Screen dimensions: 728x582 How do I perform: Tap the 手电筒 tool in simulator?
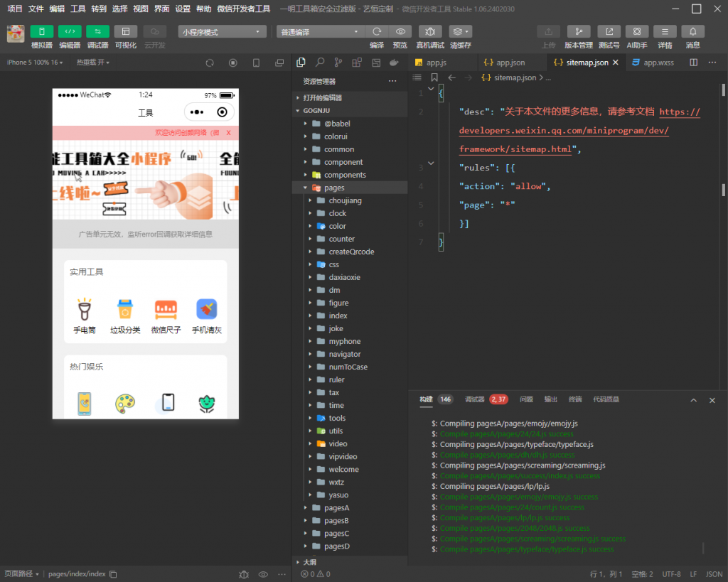tap(85, 316)
